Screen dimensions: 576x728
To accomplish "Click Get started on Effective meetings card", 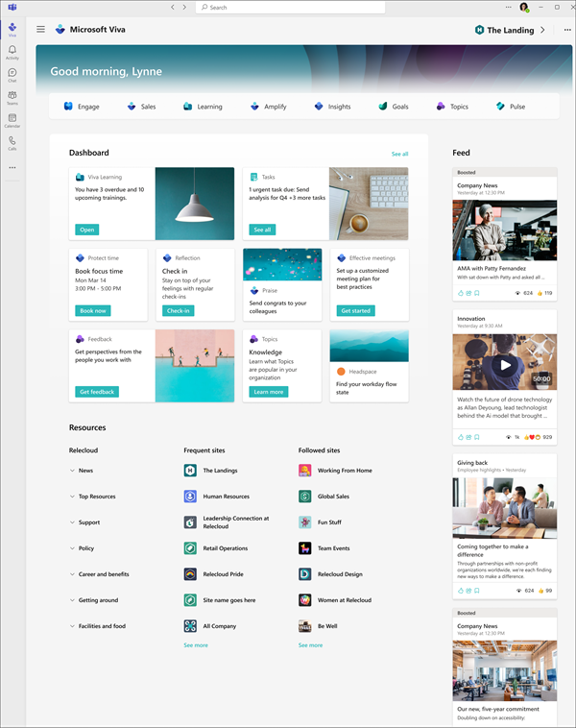I will pyautogui.click(x=355, y=310).
